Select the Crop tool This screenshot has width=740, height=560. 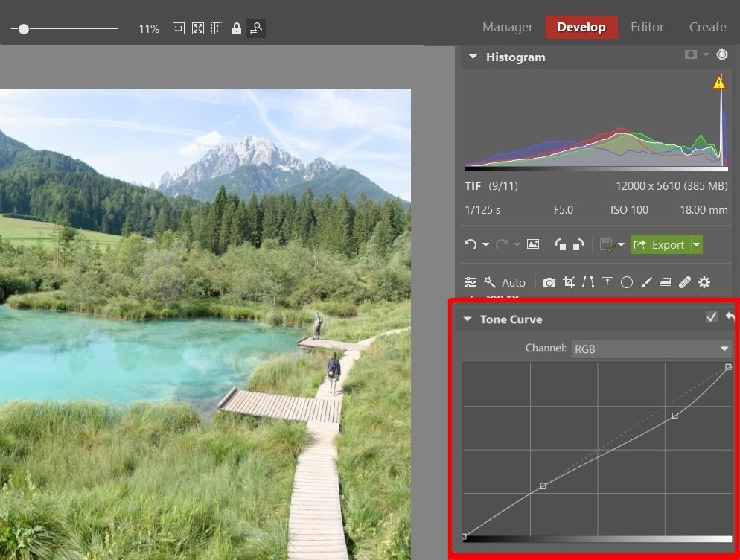coord(570,282)
